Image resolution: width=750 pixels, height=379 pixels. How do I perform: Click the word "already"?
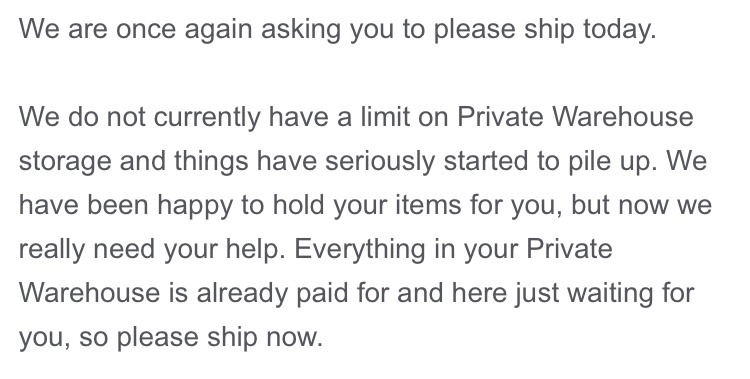(242, 294)
